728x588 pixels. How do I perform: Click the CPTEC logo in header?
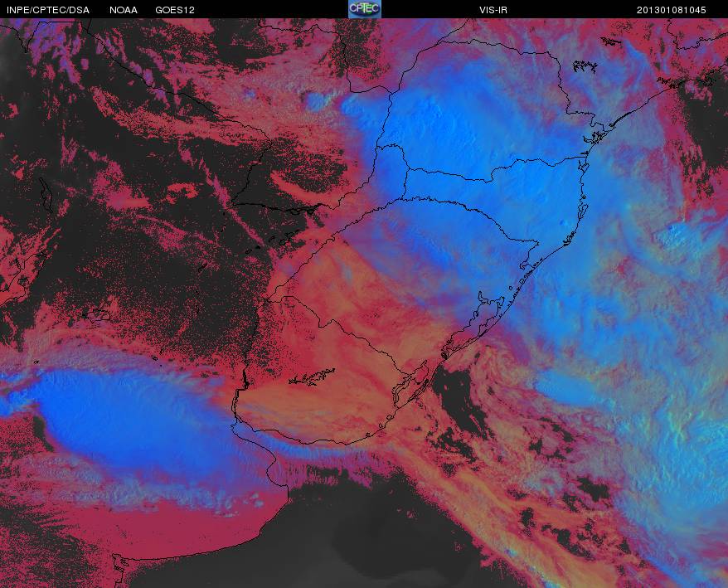[x=365, y=9]
